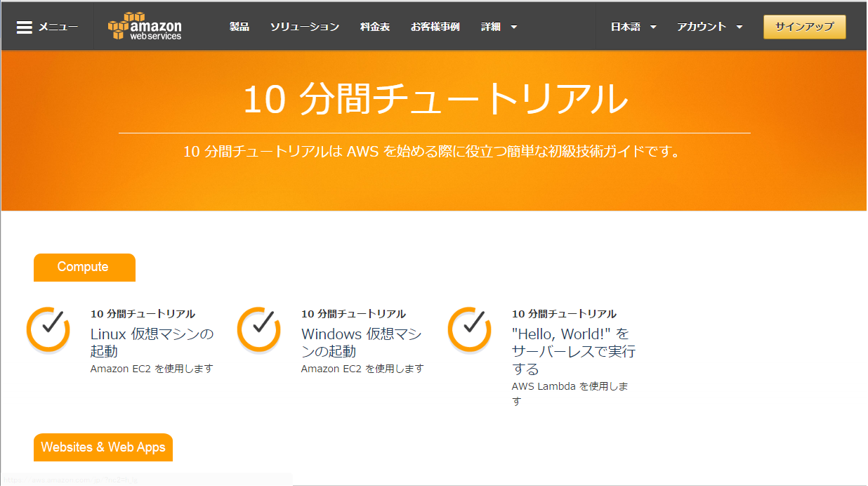The width and height of the screenshot is (868, 486).
Task: Go to the 料金表 page
Action: click(x=375, y=27)
